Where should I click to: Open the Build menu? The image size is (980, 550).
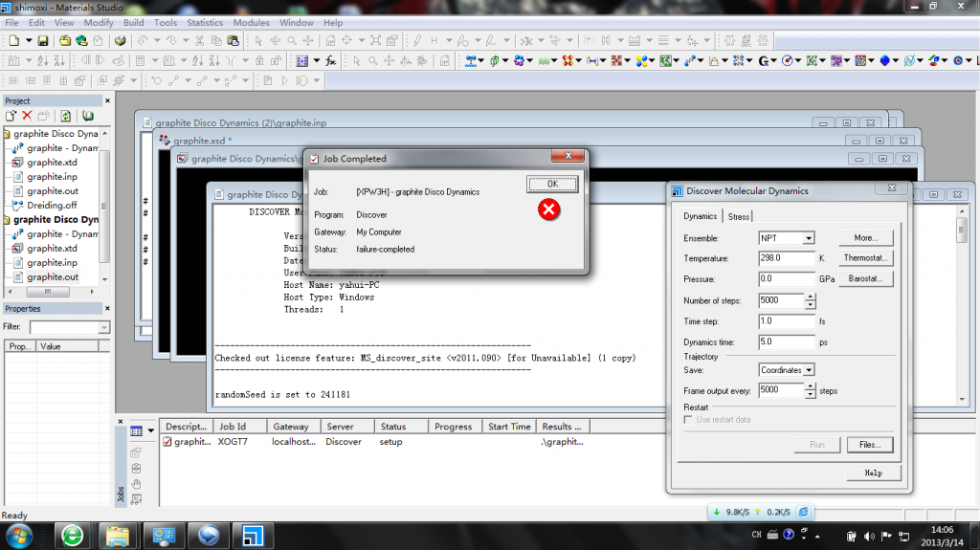click(x=133, y=23)
